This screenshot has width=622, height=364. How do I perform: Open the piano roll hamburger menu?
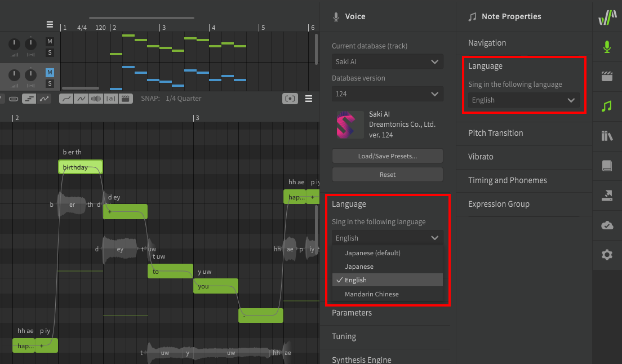(x=309, y=99)
